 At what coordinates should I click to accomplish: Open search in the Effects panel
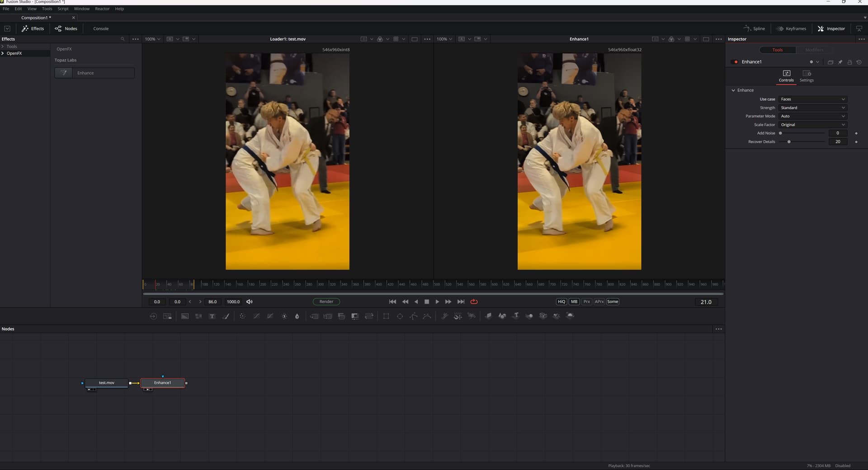click(x=123, y=39)
